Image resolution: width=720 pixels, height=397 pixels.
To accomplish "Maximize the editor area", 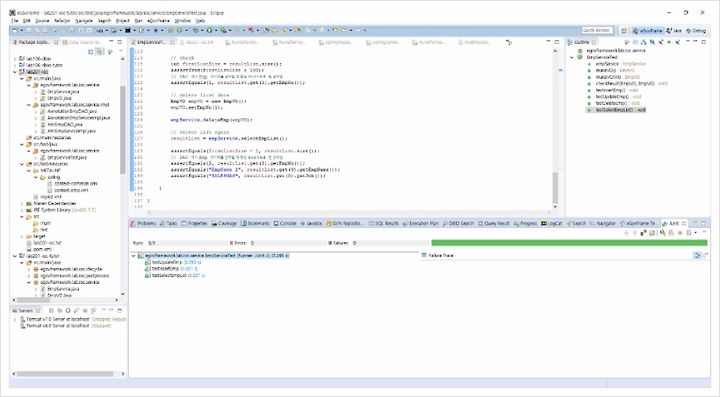I will 557,42.
